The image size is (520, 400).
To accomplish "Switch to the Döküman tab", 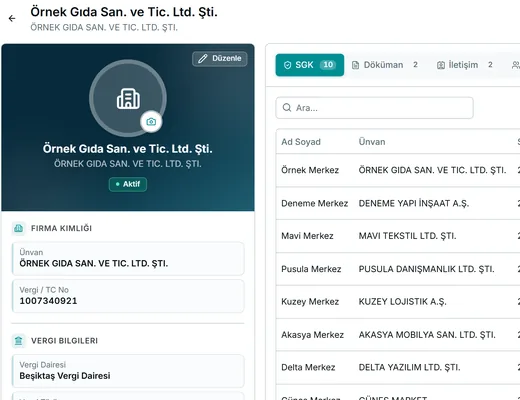I will [x=385, y=65].
